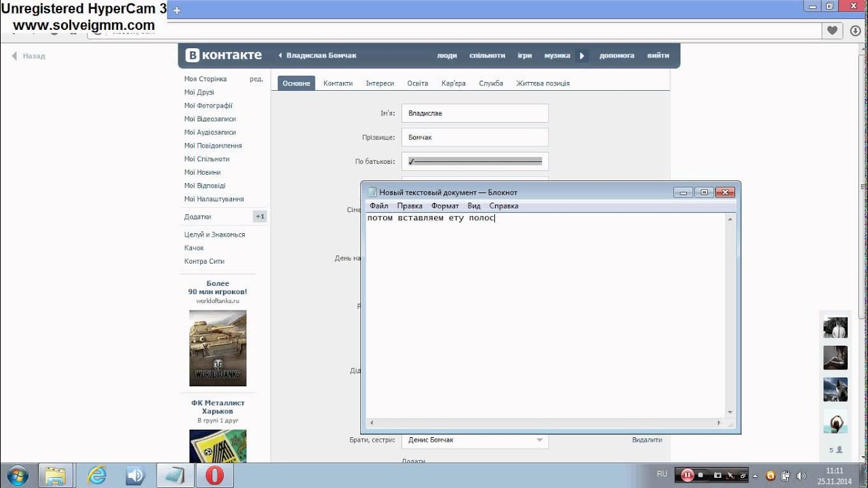
Task: Switch to the Освіта tab
Action: coord(418,83)
